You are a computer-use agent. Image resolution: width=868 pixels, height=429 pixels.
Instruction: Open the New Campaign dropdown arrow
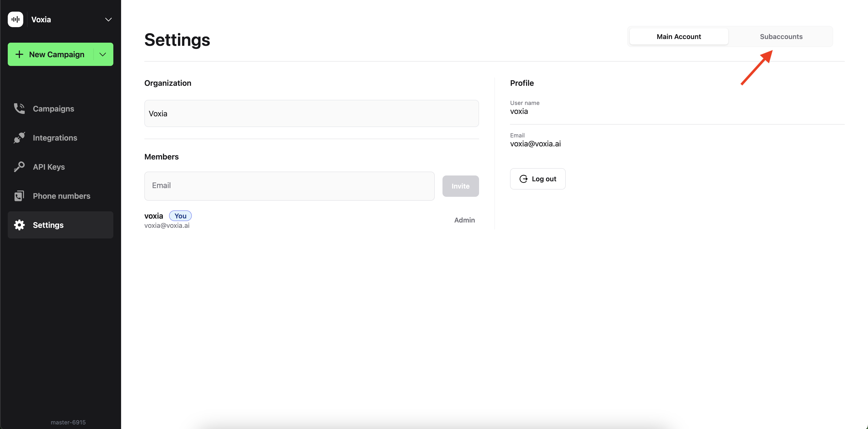click(103, 54)
